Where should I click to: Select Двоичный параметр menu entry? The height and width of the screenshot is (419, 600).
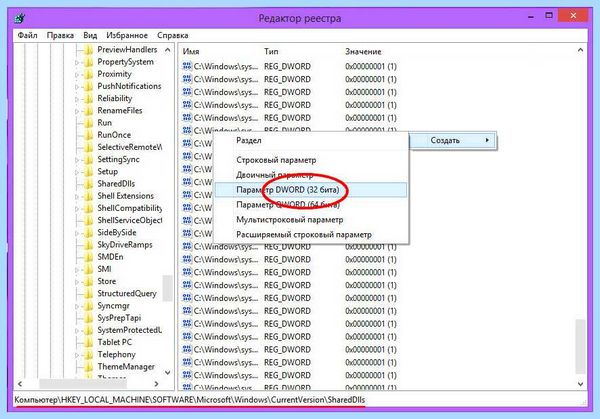(x=311, y=175)
